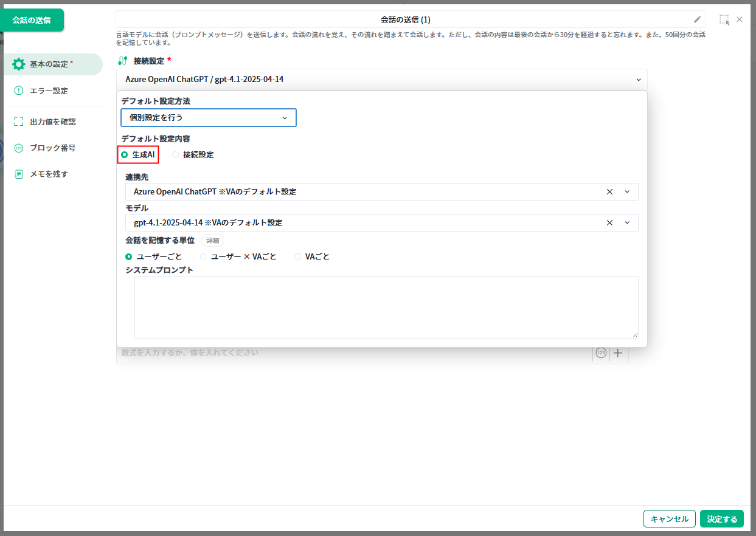Open エラー設定 in the sidebar
Screen dimensions: 756x536
[x=49, y=91]
